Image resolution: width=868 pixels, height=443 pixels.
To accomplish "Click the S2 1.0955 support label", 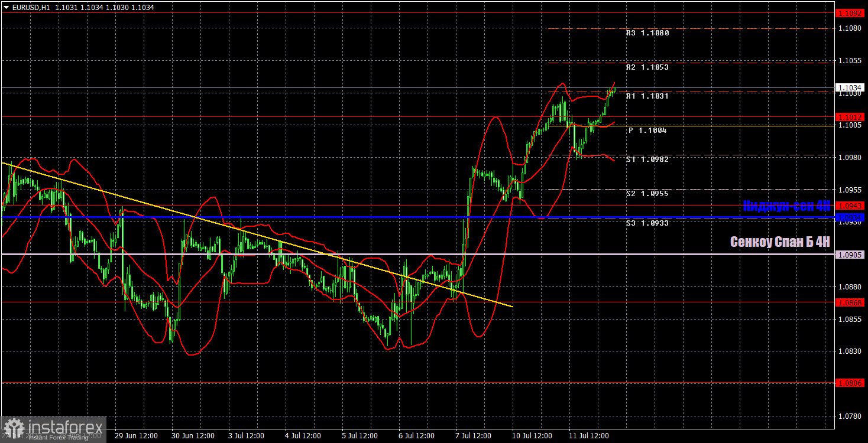I will click(x=647, y=194).
